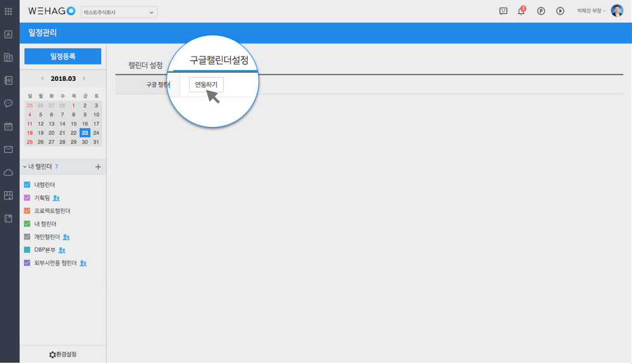Open the notification bell with badge
This screenshot has height=364, width=632.
pyautogui.click(x=521, y=11)
